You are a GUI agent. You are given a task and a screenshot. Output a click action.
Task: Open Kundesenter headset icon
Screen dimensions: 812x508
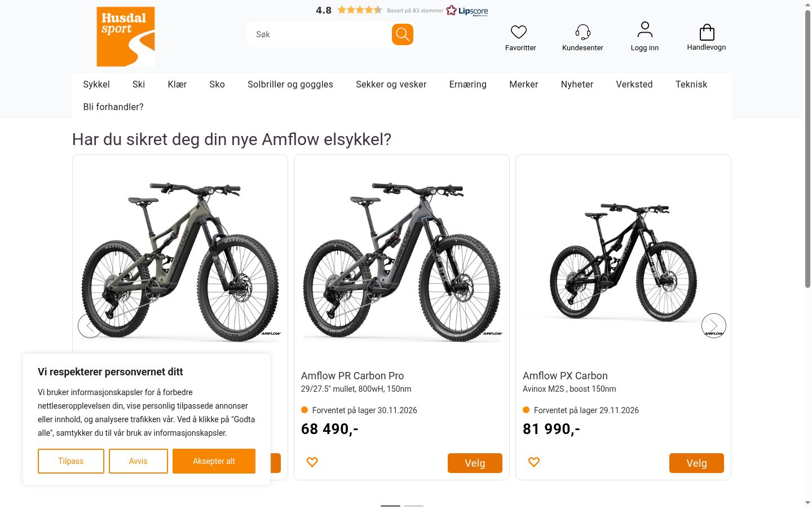pyautogui.click(x=583, y=32)
